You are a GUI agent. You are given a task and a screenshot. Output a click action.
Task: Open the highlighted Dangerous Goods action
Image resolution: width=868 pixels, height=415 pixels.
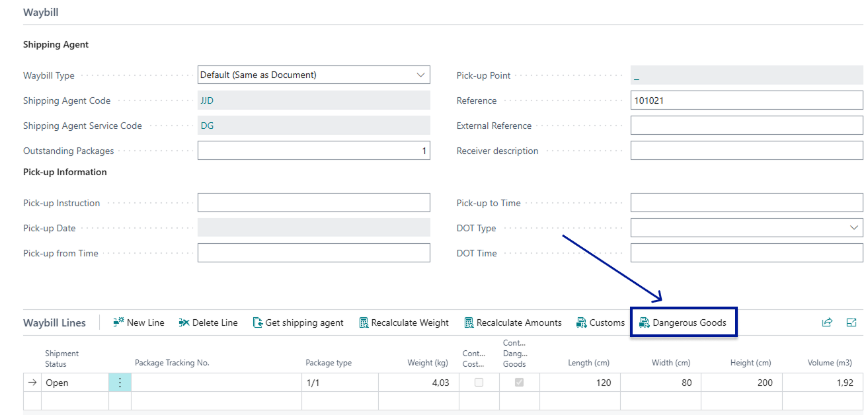tap(684, 322)
